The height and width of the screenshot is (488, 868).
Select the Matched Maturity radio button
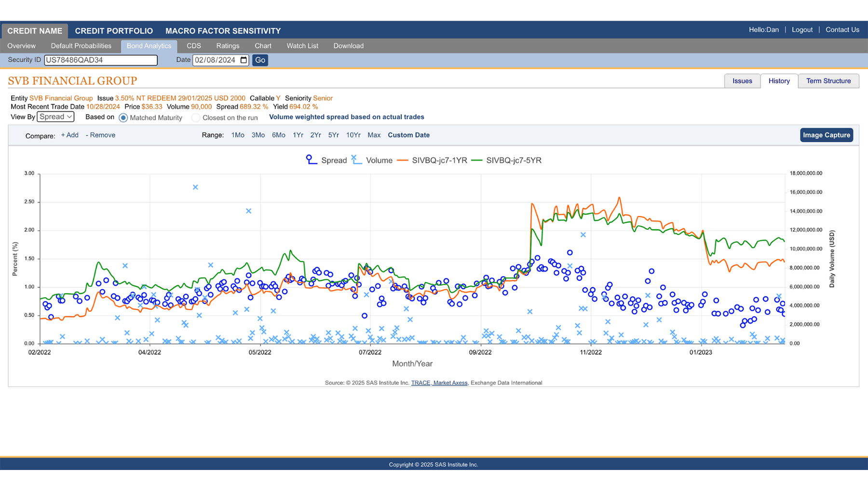(x=123, y=118)
